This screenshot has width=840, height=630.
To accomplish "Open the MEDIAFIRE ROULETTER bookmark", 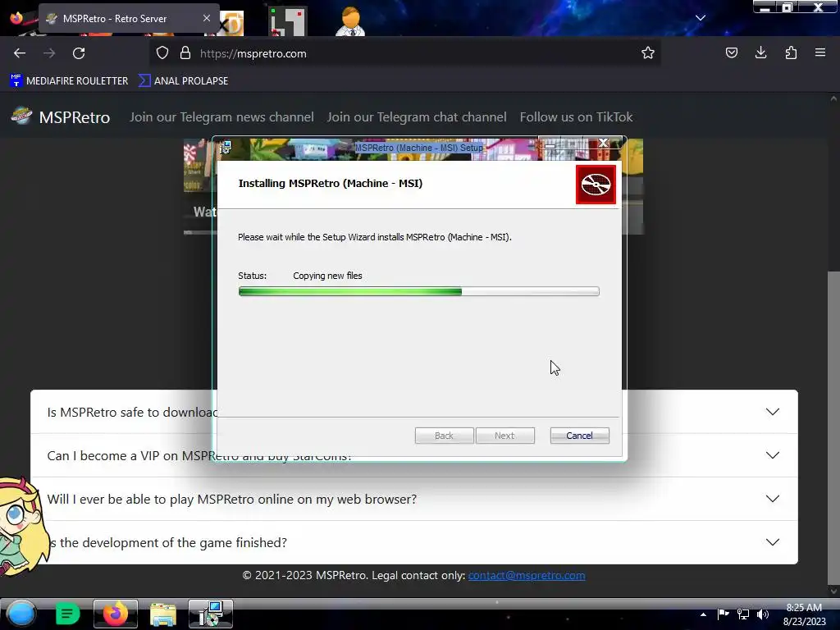I will click(69, 81).
